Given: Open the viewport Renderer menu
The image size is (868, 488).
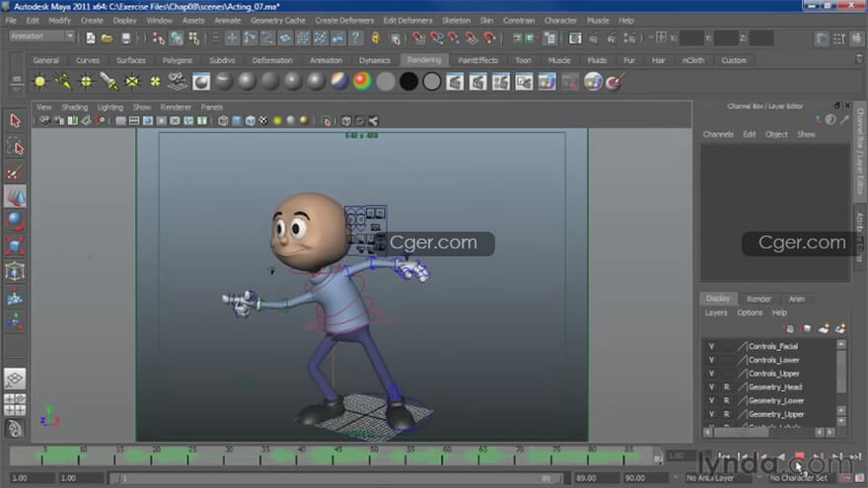Looking at the screenshot, I should click(x=176, y=107).
